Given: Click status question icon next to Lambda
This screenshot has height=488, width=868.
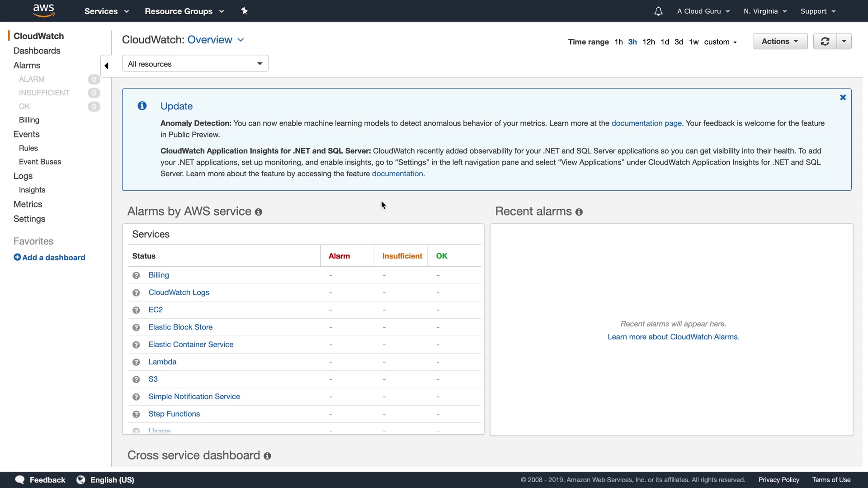Looking at the screenshot, I should pyautogui.click(x=136, y=362).
